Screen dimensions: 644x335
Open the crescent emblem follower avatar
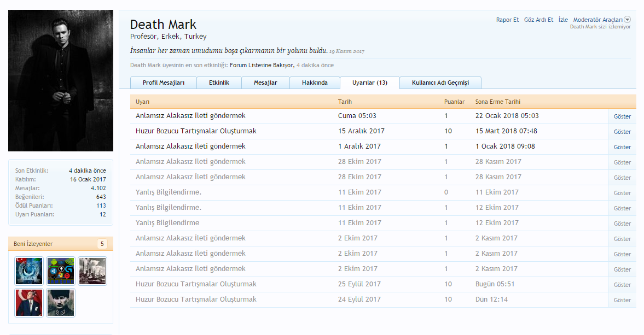[28, 271]
